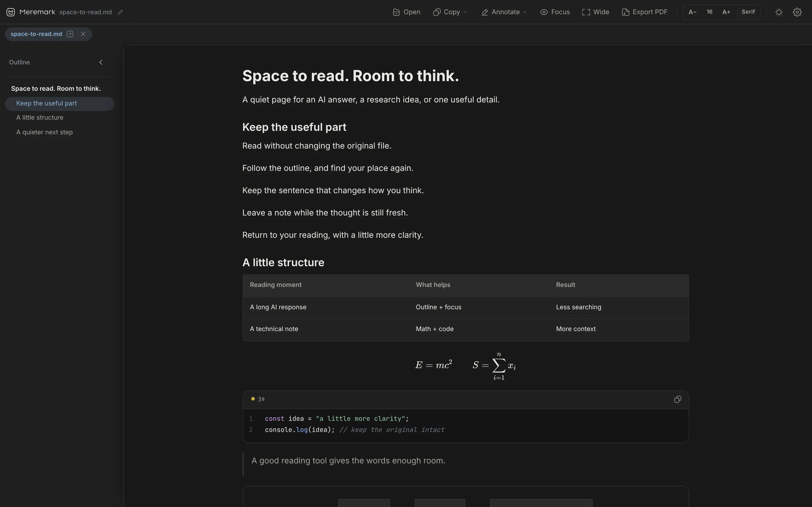Screen dimensions: 812x507
Task: Click the Export PDF button
Action: 645,12
